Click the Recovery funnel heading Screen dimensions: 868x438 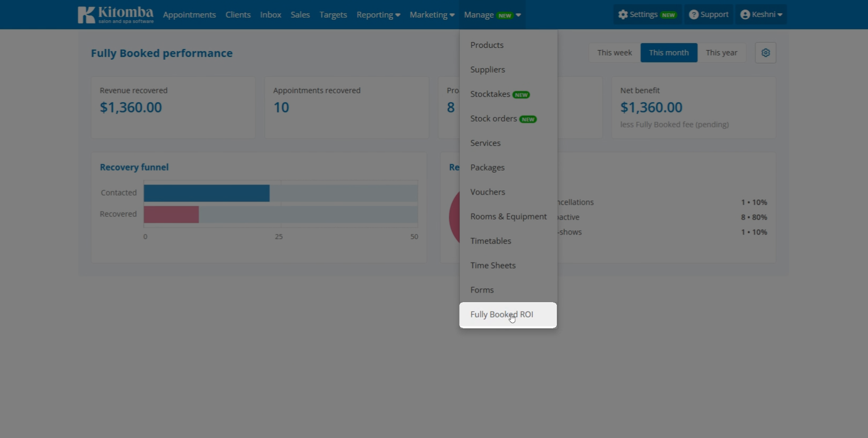coord(134,167)
